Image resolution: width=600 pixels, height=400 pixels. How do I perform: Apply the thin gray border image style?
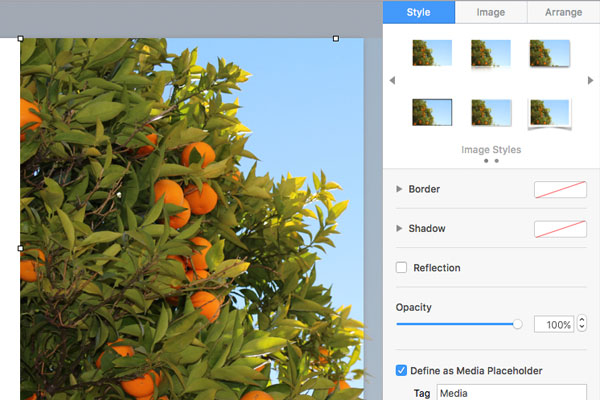point(491,113)
